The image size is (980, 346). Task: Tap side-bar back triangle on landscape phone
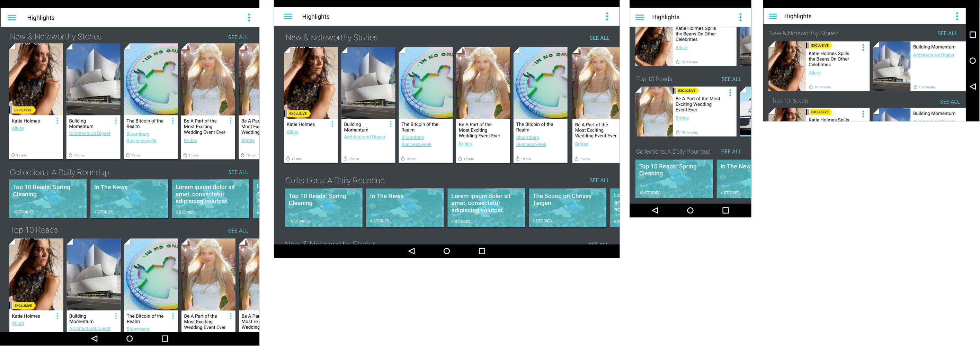(x=972, y=87)
